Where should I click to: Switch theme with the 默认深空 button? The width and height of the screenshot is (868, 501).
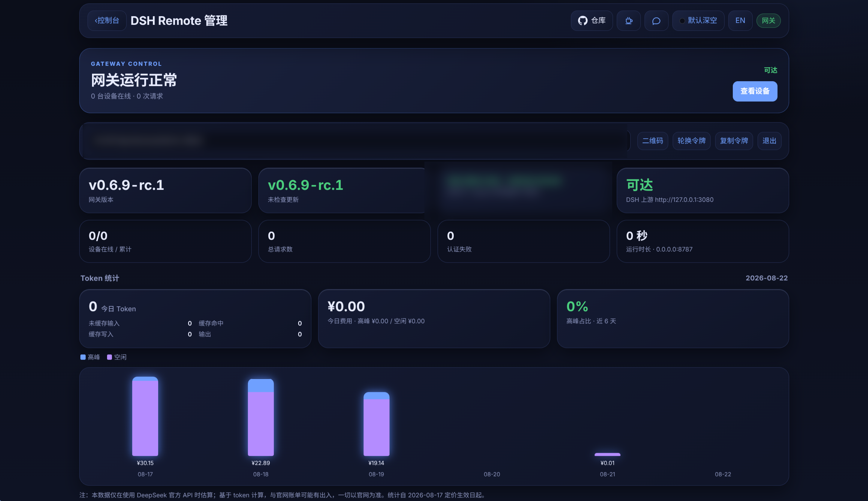point(698,21)
